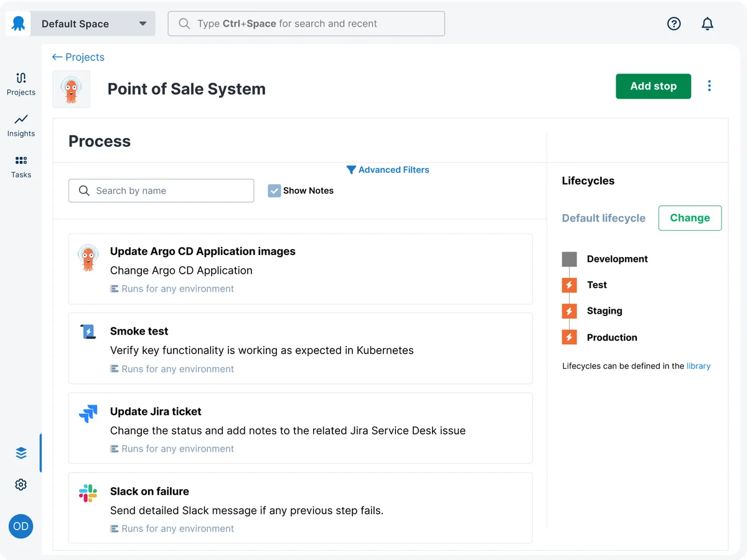This screenshot has height=560, width=747.
Task: Click the library layers icon in sidebar
Action: pos(21,453)
